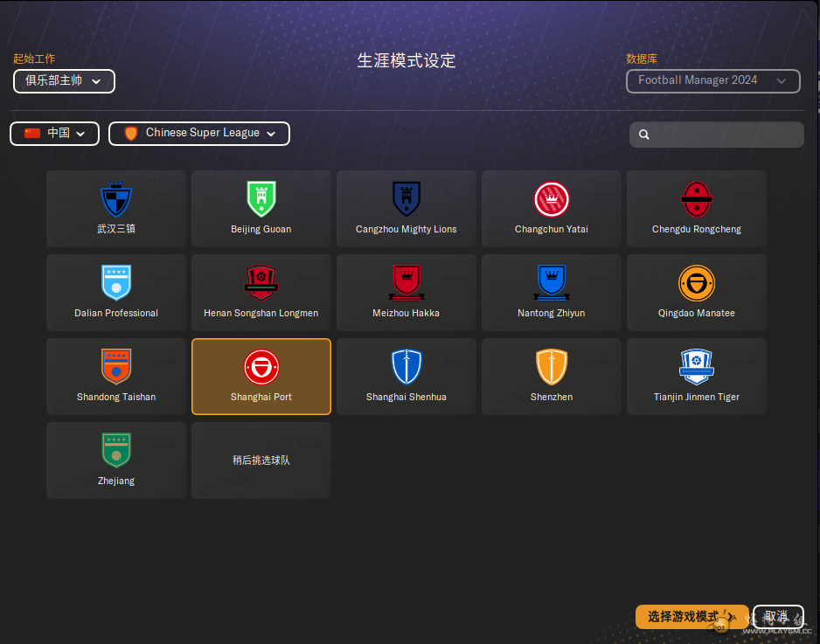Open the 中国 nation dropdown
Viewport: 820px width, 644px height.
(54, 134)
